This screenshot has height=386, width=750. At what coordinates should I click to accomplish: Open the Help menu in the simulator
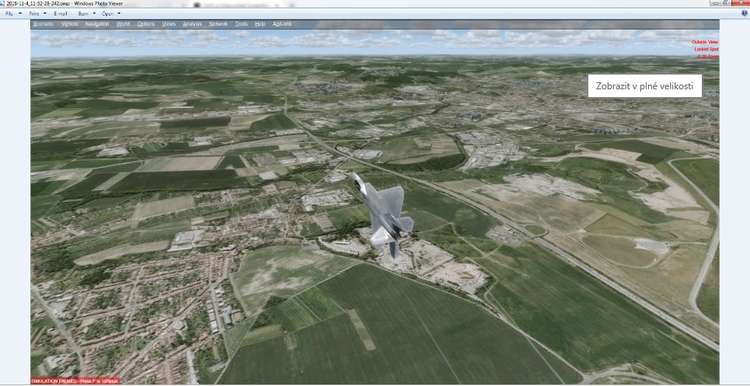pos(260,24)
